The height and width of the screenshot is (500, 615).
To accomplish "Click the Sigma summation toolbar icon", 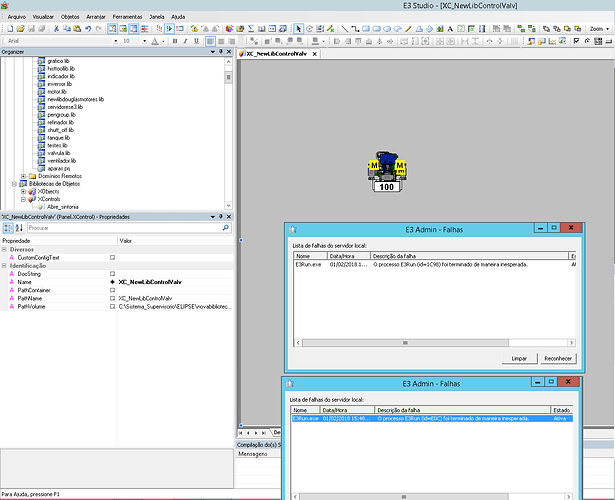I will point(251,29).
